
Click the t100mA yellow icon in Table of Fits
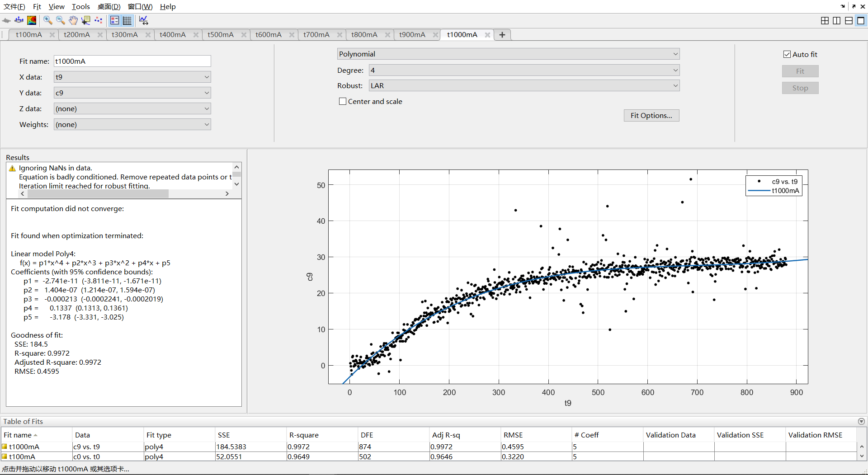click(x=5, y=456)
